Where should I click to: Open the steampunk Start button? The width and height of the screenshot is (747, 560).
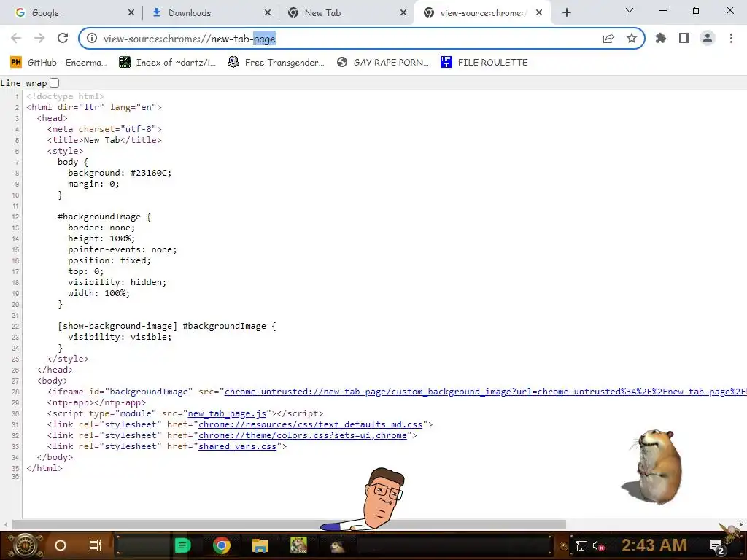point(26,545)
